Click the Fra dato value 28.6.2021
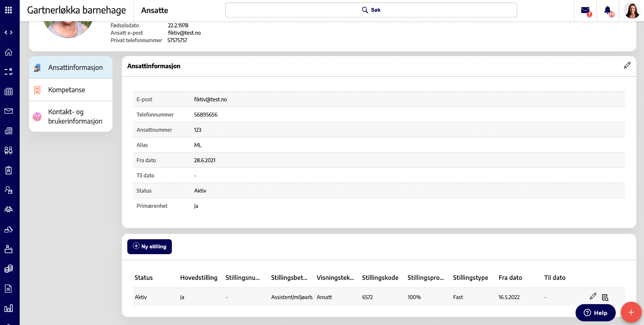644x325 pixels. click(x=205, y=160)
